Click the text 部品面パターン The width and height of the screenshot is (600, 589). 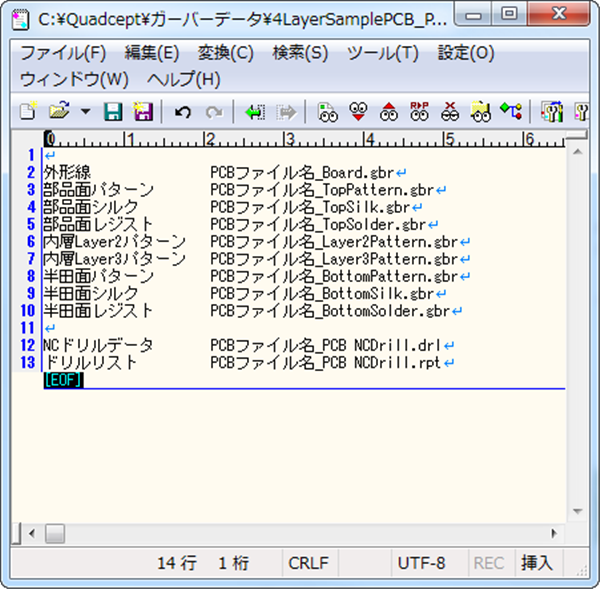(98, 190)
